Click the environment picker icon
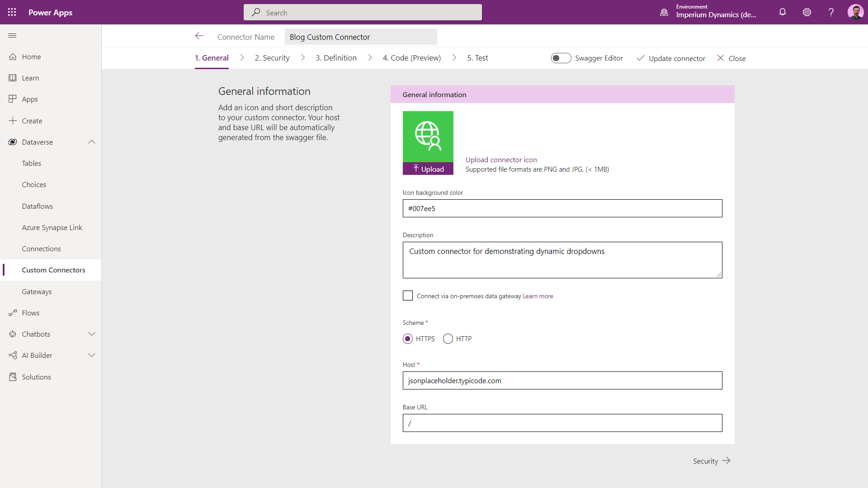Image resolution: width=868 pixels, height=488 pixels. pyautogui.click(x=664, y=12)
